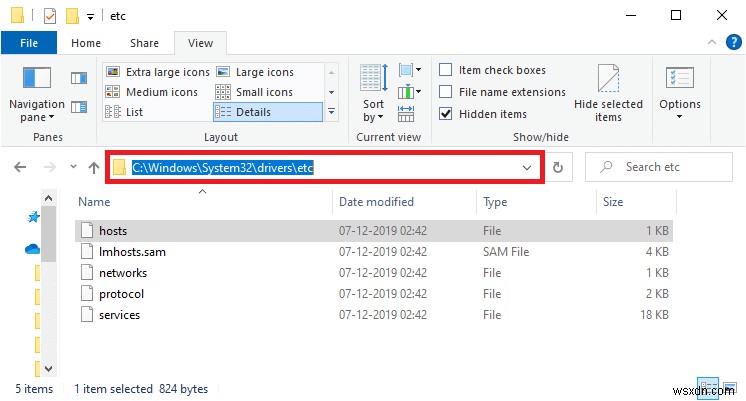Open the Options dropdown arrow
This screenshot has width=746, height=401.
[679, 117]
